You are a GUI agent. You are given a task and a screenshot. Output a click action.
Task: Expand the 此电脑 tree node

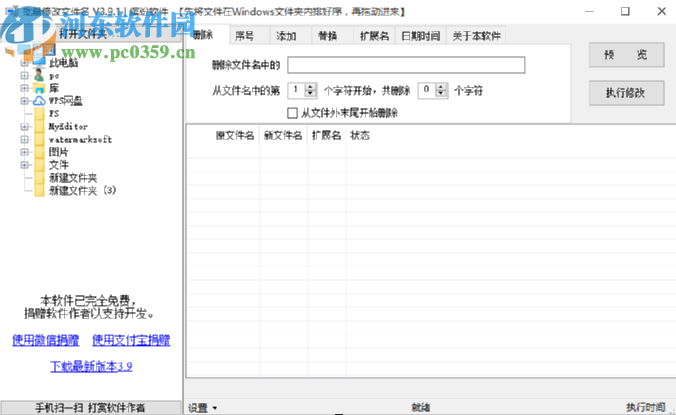pyautogui.click(x=25, y=63)
